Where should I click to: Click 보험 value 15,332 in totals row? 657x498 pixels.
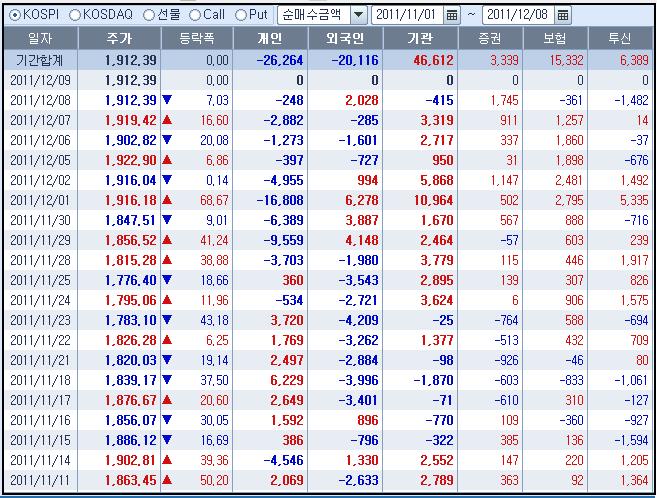566,60
